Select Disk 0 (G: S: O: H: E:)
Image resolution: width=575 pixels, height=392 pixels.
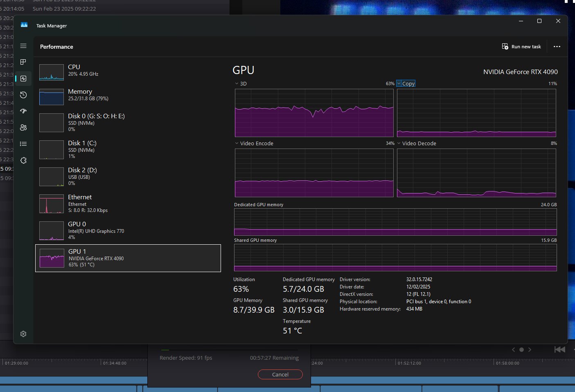pos(128,122)
